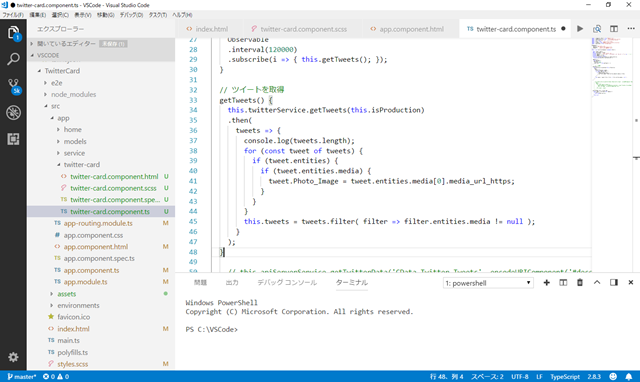Image resolution: width=640 pixels, height=382 pixels.
Task: Click the feedback smiley in status bar
Action: pyautogui.click(x=613, y=376)
